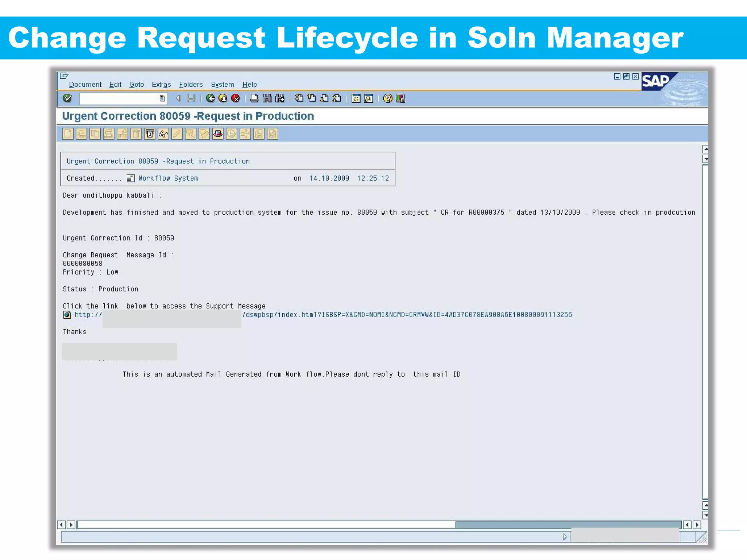Screen dimensions: 747x560
Task: Click the trash can delete icon
Action: pos(136,134)
